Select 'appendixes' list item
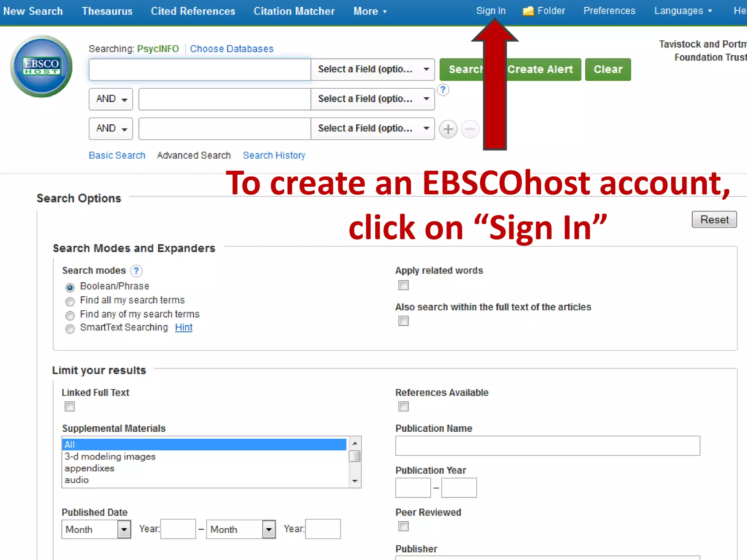Screen dimensions: 747x560 pos(204,468)
